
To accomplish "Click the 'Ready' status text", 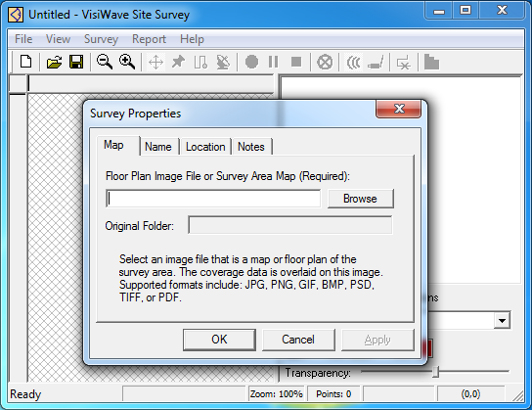I will [x=25, y=394].
